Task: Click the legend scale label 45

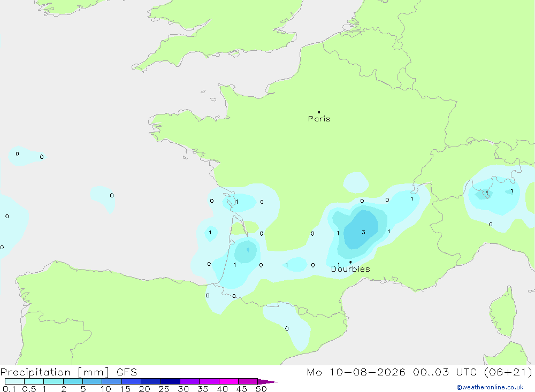Action: [x=242, y=389]
